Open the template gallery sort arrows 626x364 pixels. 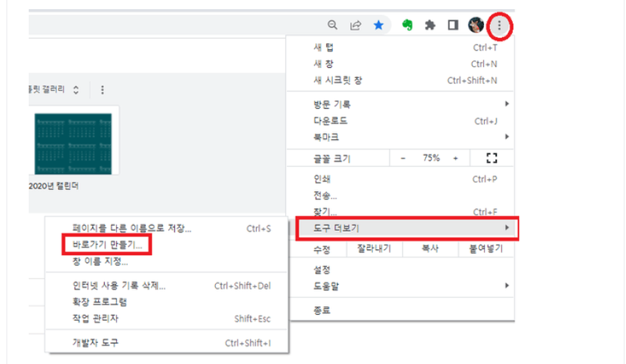[x=76, y=90]
